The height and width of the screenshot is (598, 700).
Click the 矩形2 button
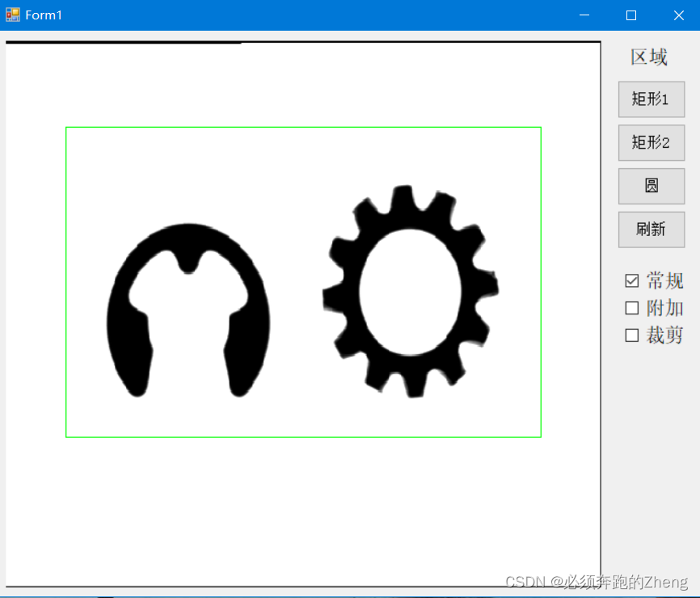coord(652,143)
